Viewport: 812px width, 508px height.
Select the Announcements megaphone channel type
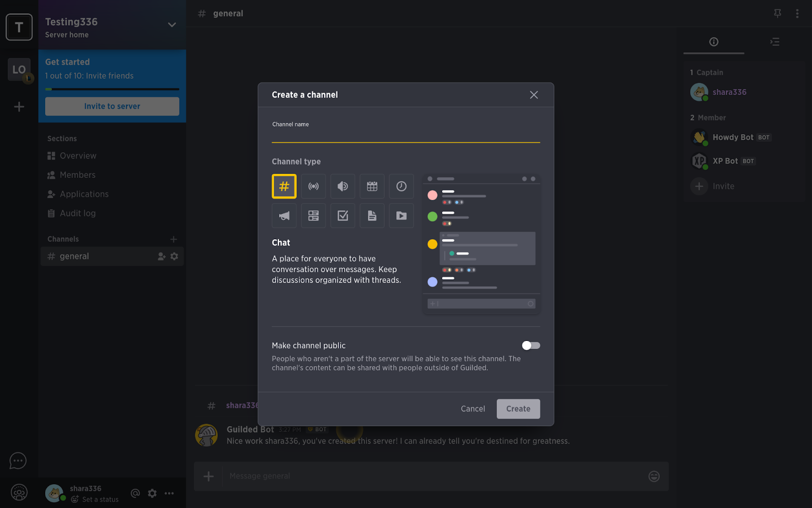click(x=284, y=216)
